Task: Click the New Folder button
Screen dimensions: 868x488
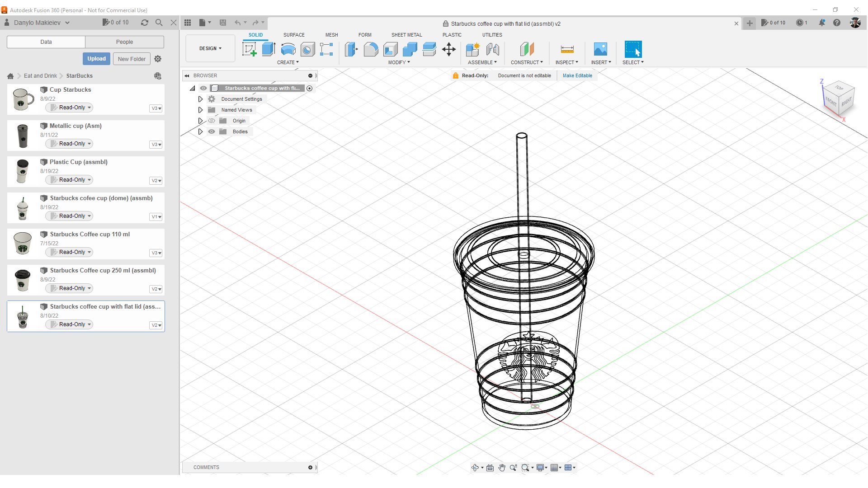Action: pos(132,59)
